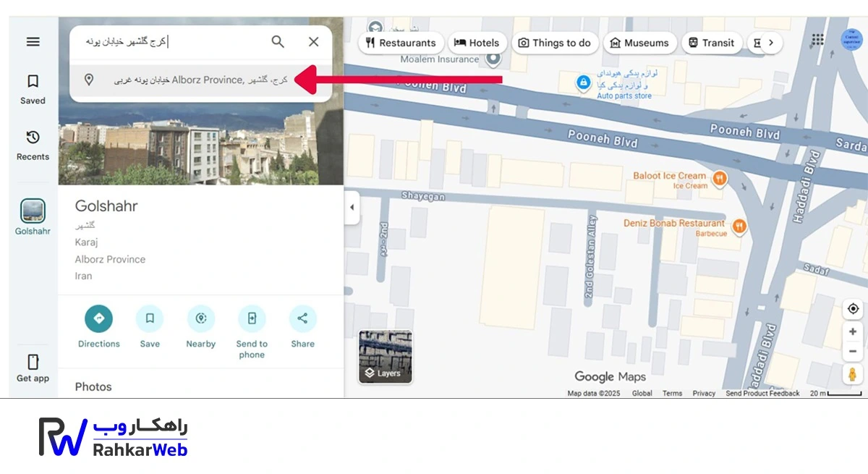Image resolution: width=868 pixels, height=474 pixels.
Task: Choose the Alborz Province search suggestion
Action: pyautogui.click(x=200, y=80)
